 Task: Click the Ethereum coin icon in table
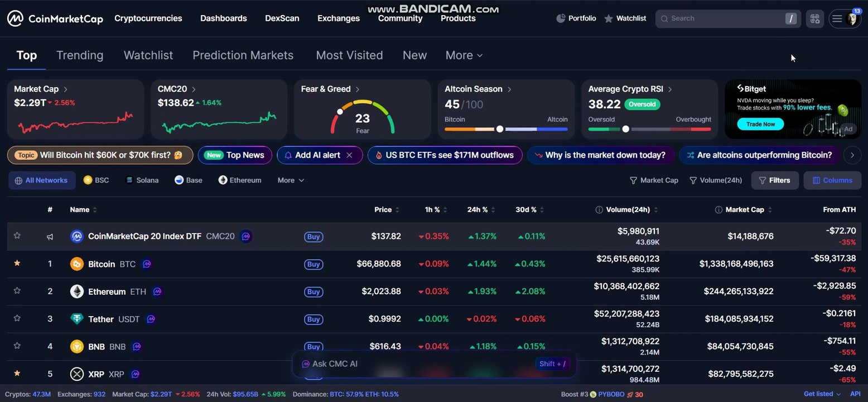pyautogui.click(x=77, y=291)
